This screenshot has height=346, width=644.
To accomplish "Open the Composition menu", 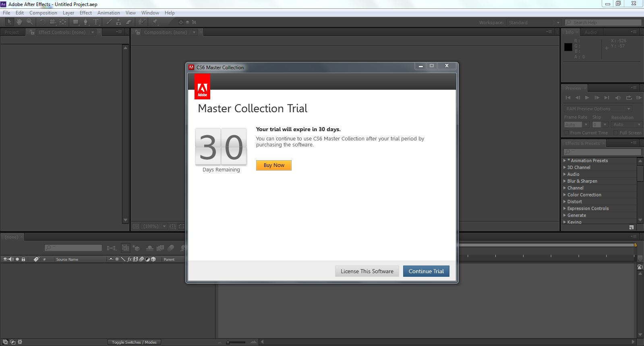I will click(43, 13).
